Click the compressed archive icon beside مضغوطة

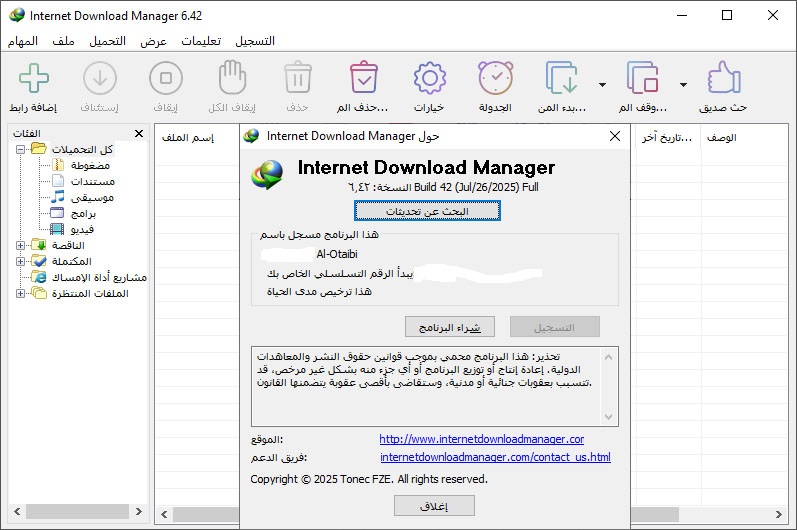[x=58, y=165]
